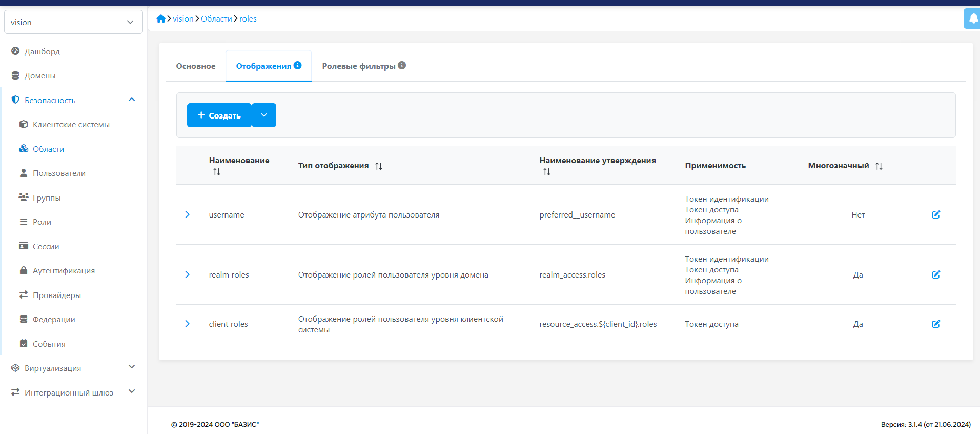
Task: Open Пользователи in the sidebar
Action: pos(59,173)
